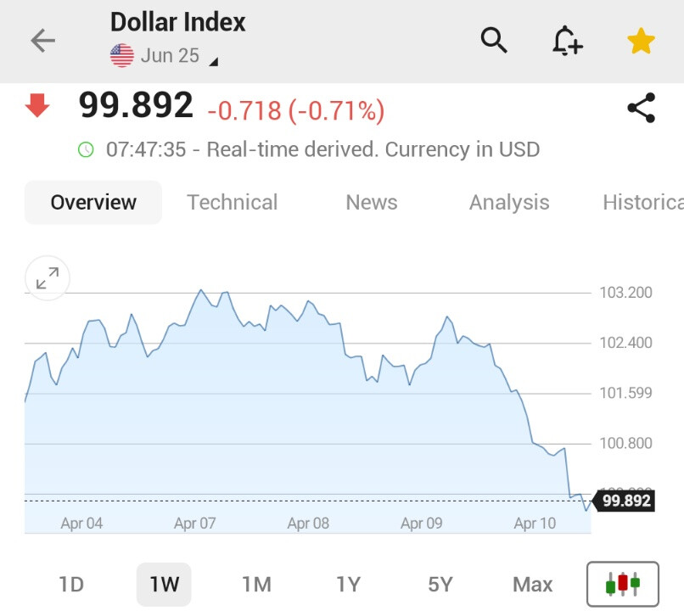
Task: Open the Technical tab
Action: point(232,202)
